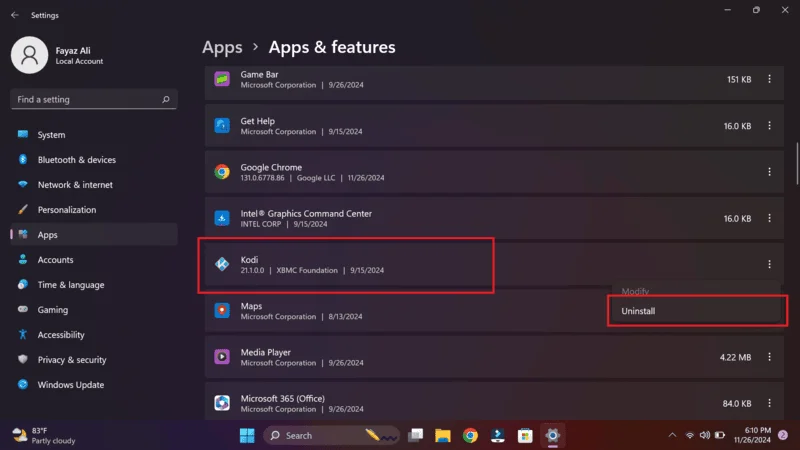Open Bluetooth & devices settings
800x450 pixels.
tap(94, 160)
